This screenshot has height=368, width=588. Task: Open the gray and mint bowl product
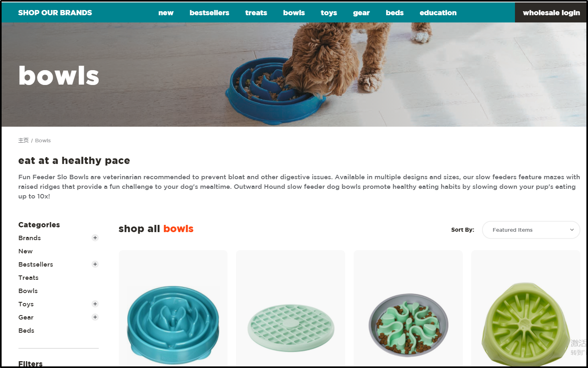(408, 309)
